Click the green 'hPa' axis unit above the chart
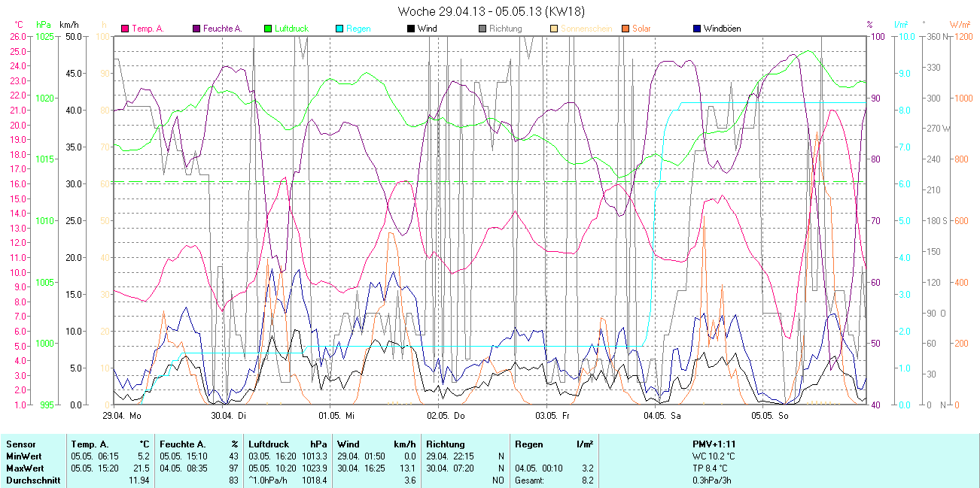This screenshot has width=980, height=488. (44, 26)
